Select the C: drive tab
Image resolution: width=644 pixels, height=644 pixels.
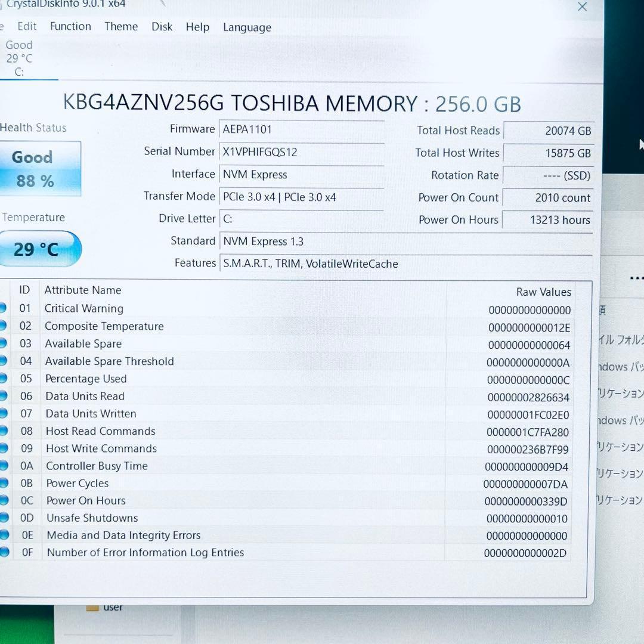point(20,58)
